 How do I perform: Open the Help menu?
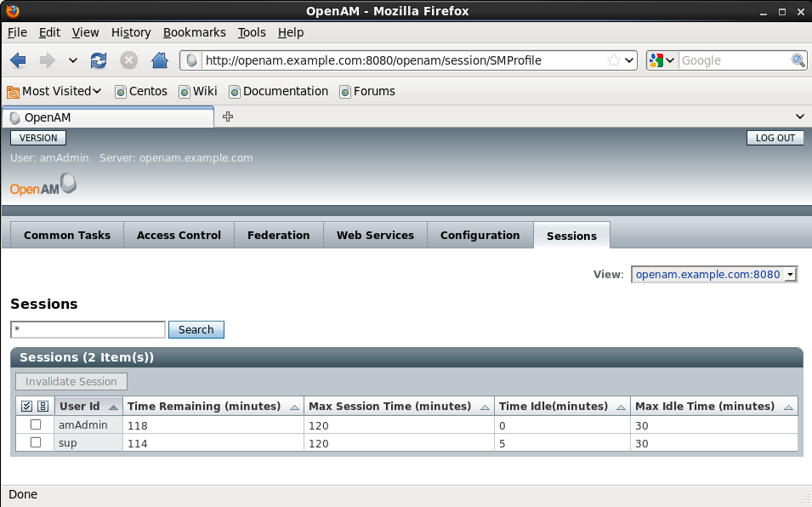coord(291,32)
